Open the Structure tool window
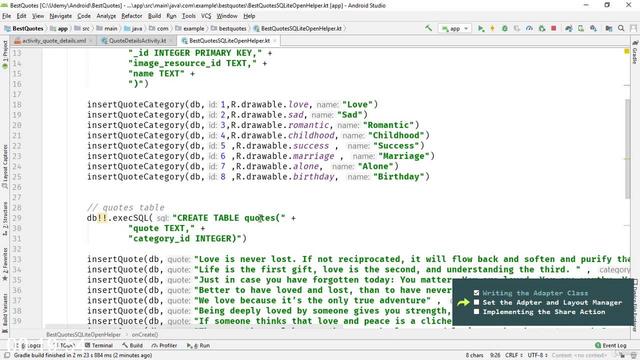 pos(5,218)
